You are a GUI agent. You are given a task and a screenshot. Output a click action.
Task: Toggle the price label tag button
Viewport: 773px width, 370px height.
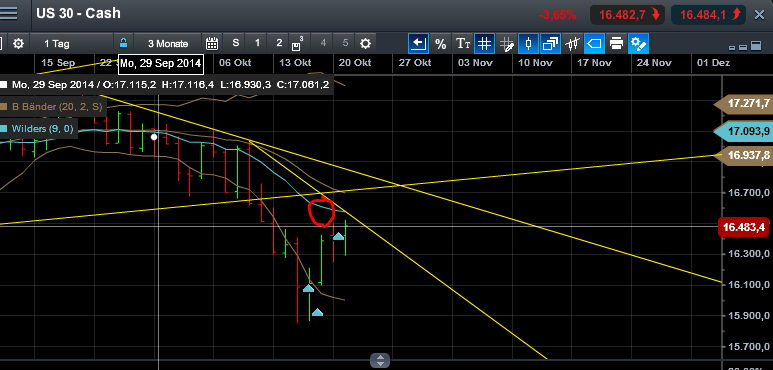594,44
